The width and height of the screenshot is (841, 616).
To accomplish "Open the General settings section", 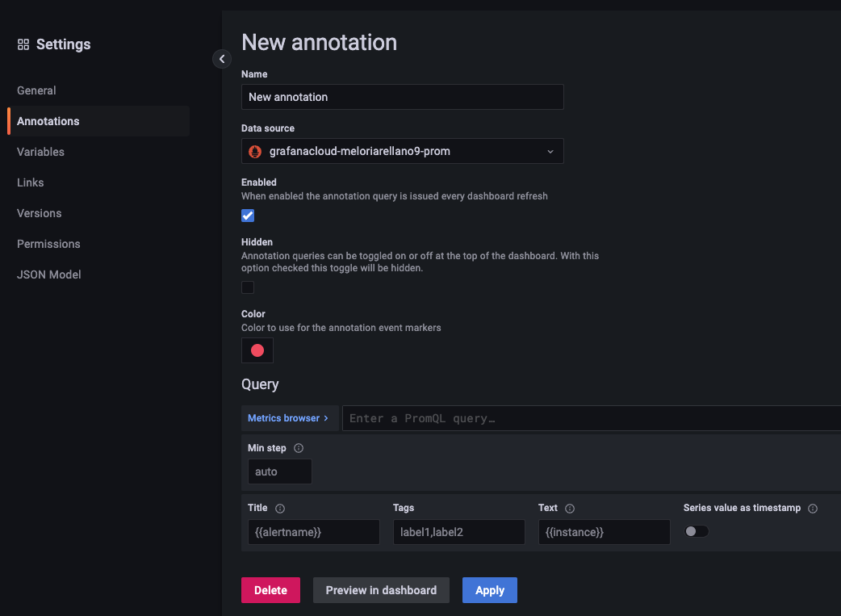I will (36, 90).
